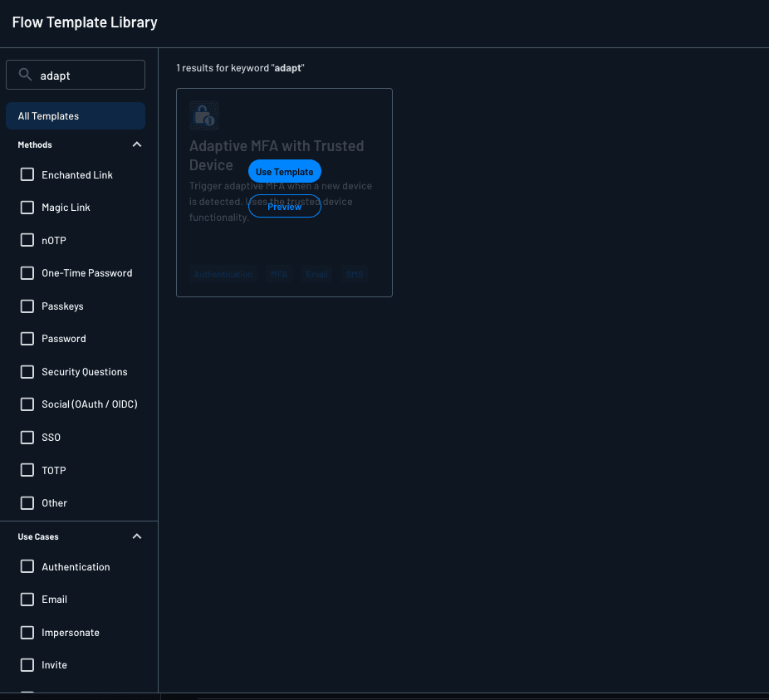This screenshot has width=769, height=700.
Task: Check the Enchanted Link method filter
Action: [x=27, y=174]
